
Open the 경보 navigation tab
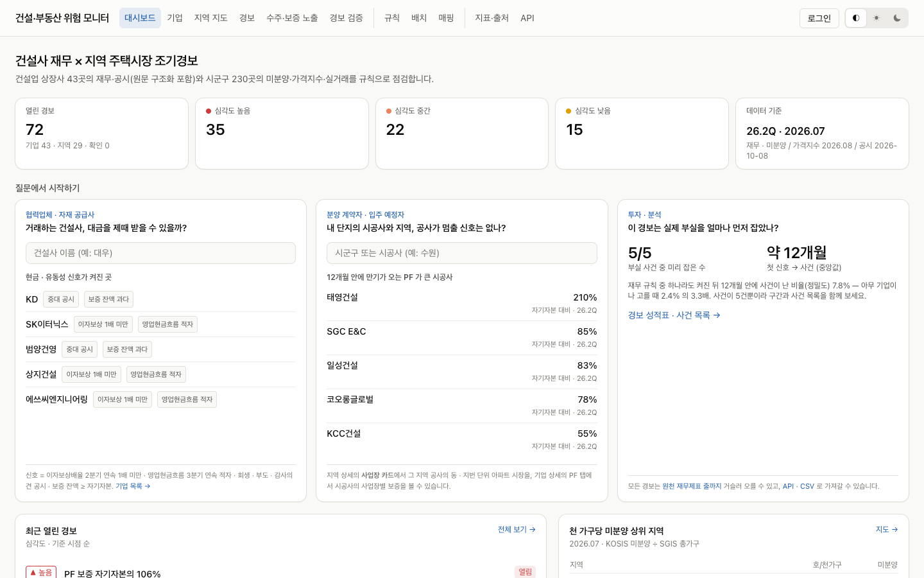(x=247, y=18)
